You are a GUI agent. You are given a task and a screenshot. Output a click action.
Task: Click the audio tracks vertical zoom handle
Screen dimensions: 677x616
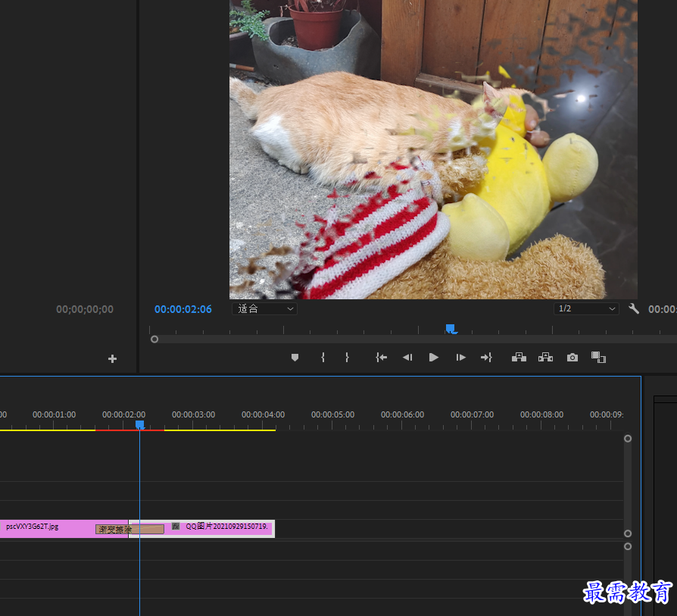(x=628, y=546)
